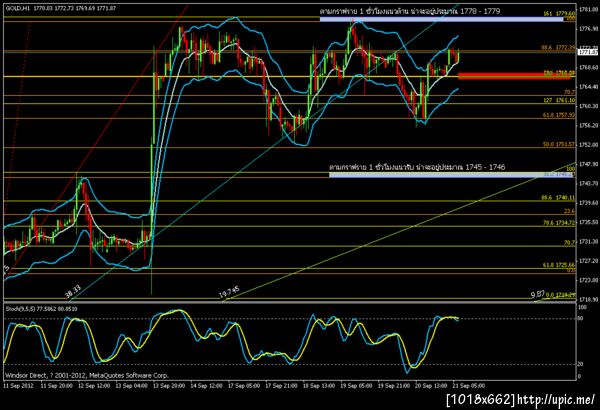Click price axis value 1723.00
The height and width of the screenshot is (410, 600).
[x=588, y=280]
